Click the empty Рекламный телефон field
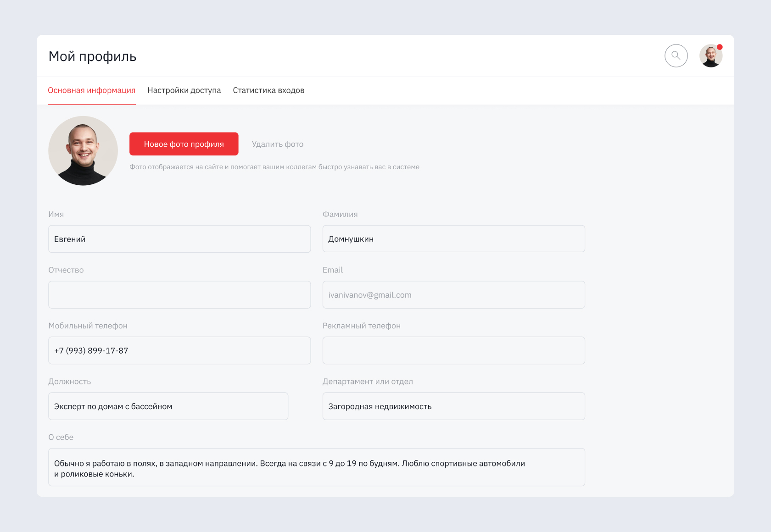This screenshot has height=532, width=771. coord(453,351)
